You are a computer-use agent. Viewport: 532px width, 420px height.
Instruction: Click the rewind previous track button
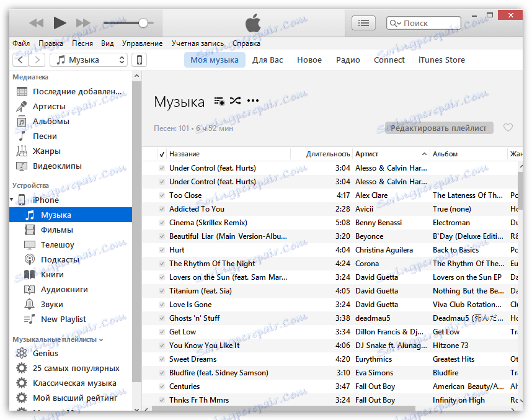click(37, 23)
